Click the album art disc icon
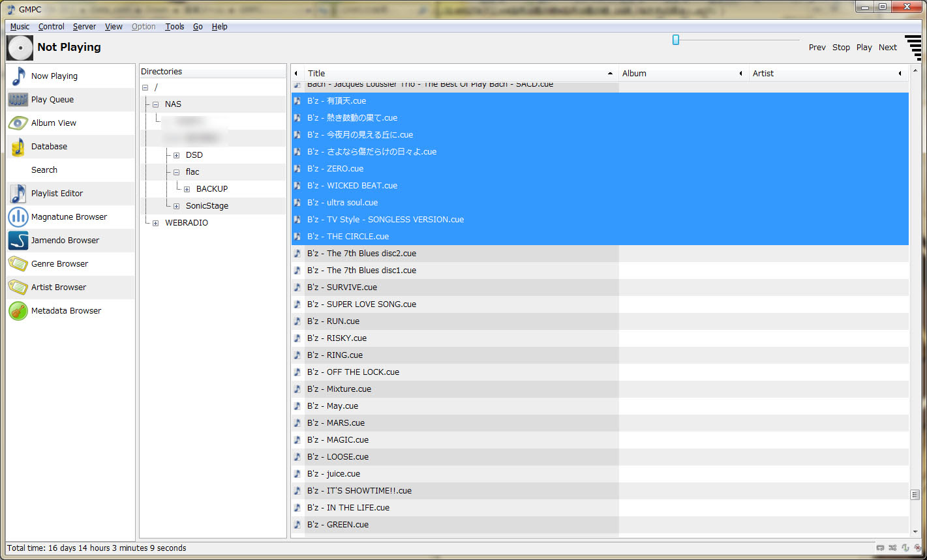The height and width of the screenshot is (560, 927). [20, 48]
